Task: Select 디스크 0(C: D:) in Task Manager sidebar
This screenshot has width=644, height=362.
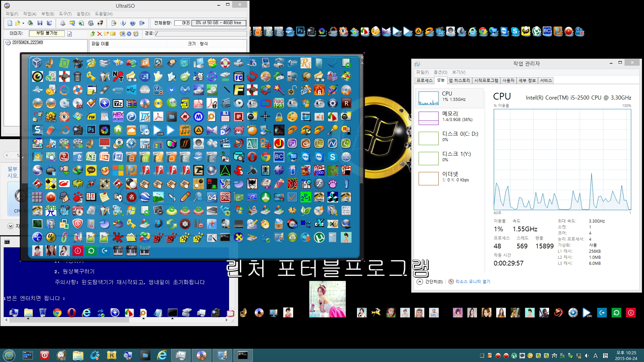Action: coord(449,138)
